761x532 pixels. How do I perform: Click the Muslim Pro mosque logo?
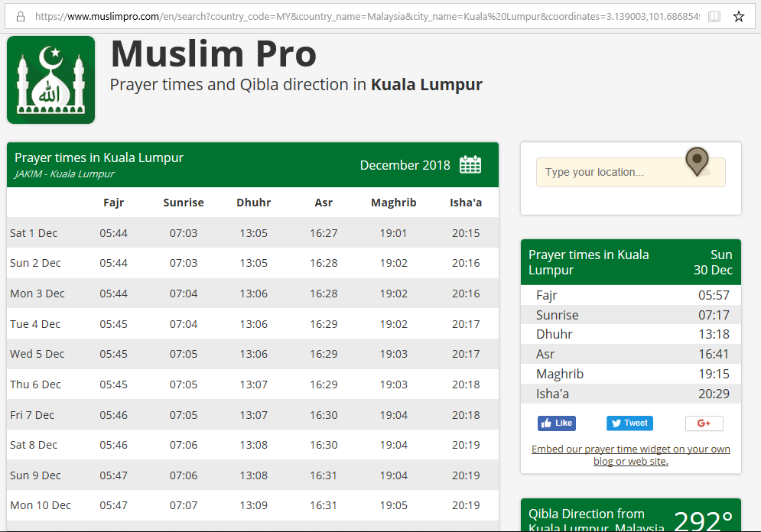[x=51, y=80]
